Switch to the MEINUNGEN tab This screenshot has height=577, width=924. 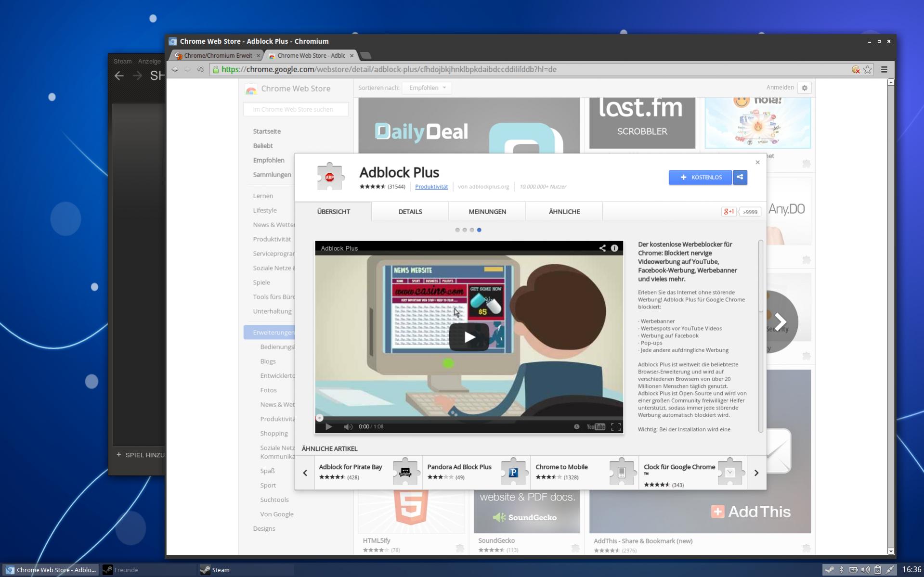coord(487,212)
